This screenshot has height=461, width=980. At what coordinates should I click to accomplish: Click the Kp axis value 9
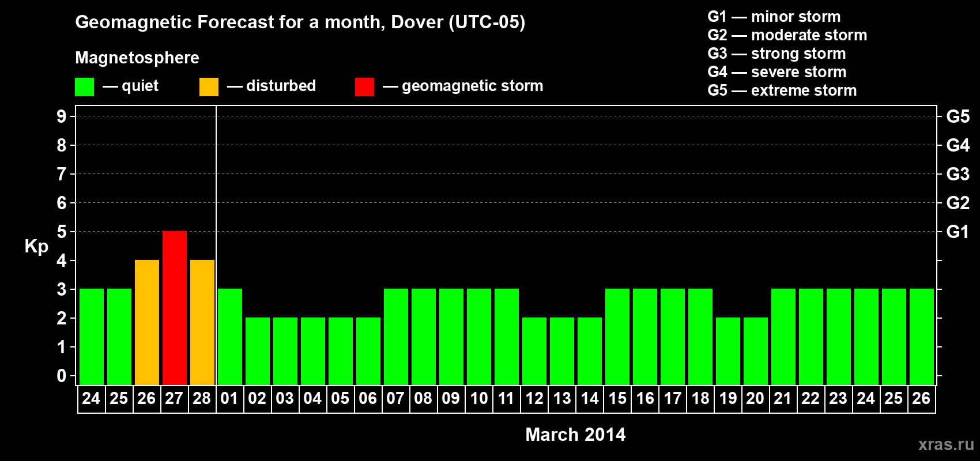pyautogui.click(x=62, y=116)
